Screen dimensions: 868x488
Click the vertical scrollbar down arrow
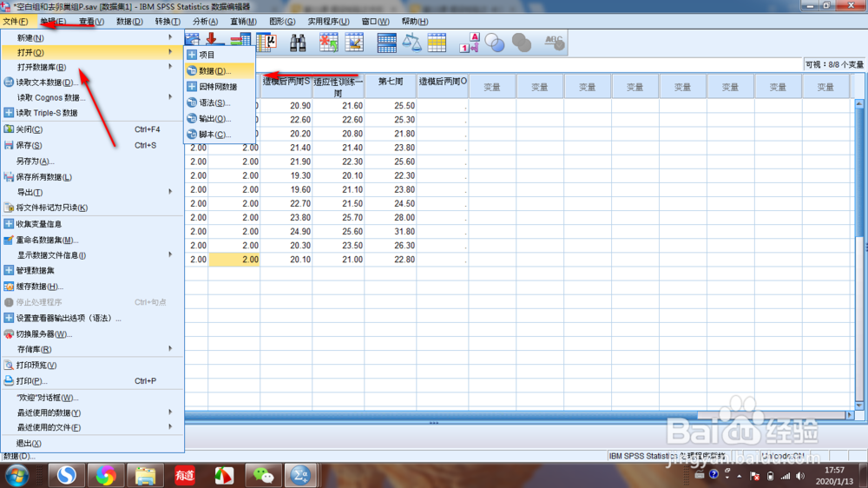click(x=859, y=406)
